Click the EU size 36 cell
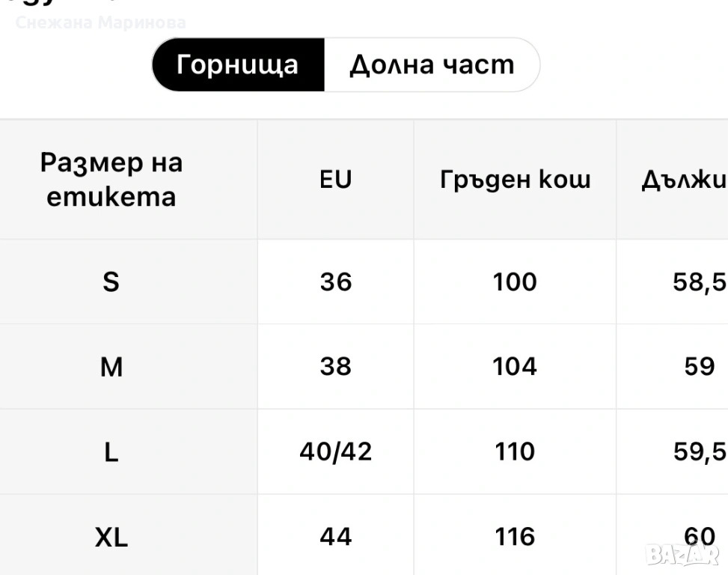The image size is (728, 575). point(335,282)
